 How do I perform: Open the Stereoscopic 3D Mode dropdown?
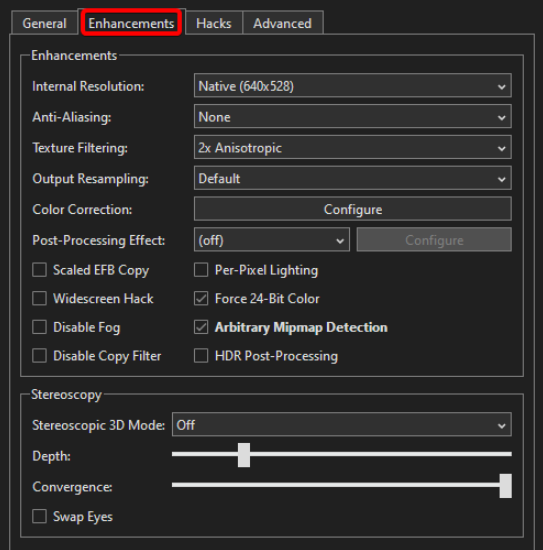tap(342, 425)
